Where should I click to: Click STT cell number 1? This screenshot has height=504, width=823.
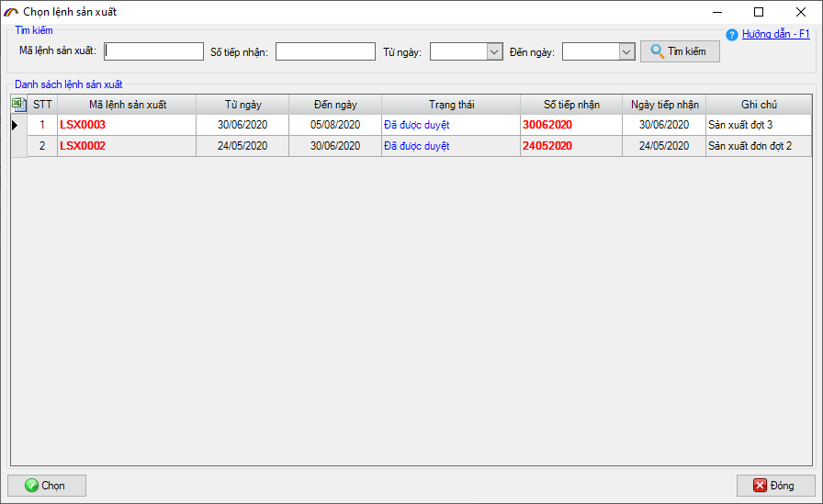coord(42,125)
